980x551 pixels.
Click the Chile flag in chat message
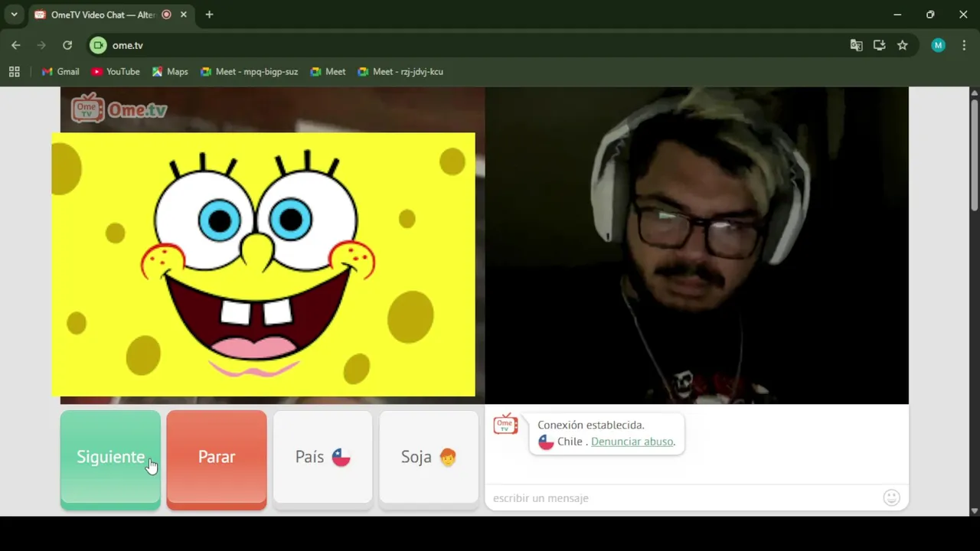coord(546,442)
